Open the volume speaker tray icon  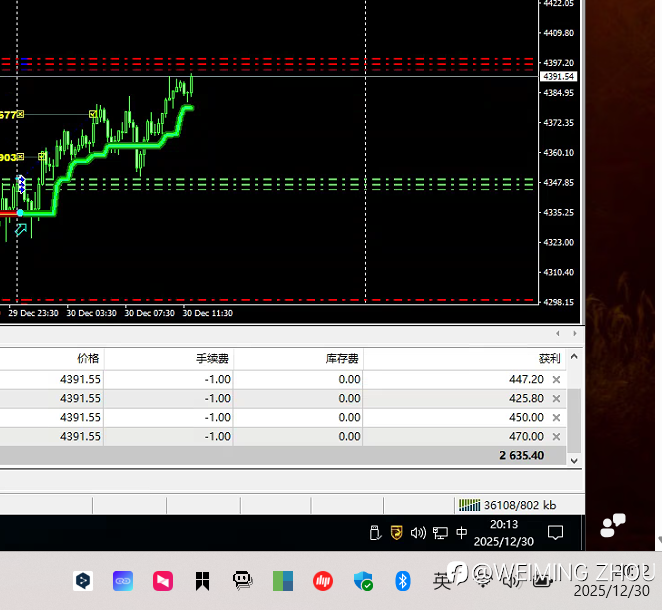tap(418, 533)
